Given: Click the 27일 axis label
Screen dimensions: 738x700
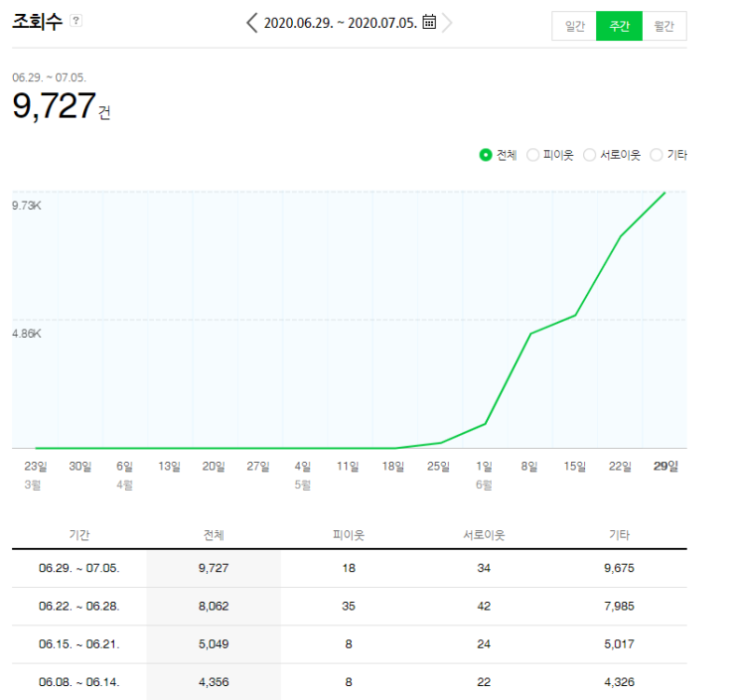Looking at the screenshot, I should pyautogui.click(x=258, y=467).
